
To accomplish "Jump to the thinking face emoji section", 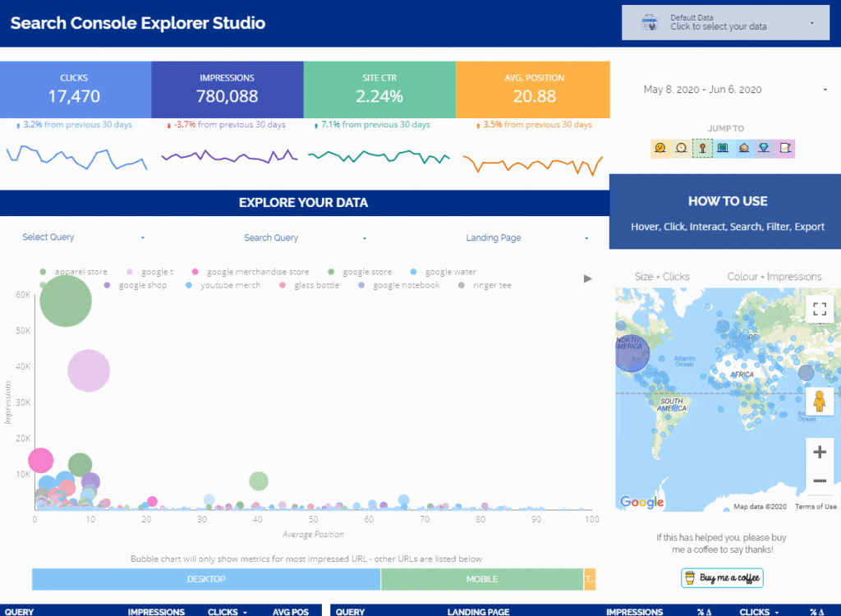I will [x=660, y=148].
